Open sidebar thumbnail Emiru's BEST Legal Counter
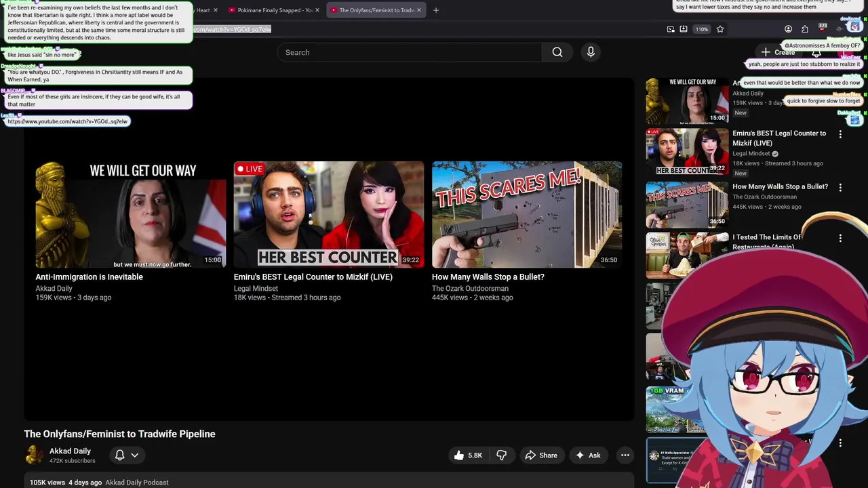This screenshot has height=488, width=868. (x=687, y=151)
